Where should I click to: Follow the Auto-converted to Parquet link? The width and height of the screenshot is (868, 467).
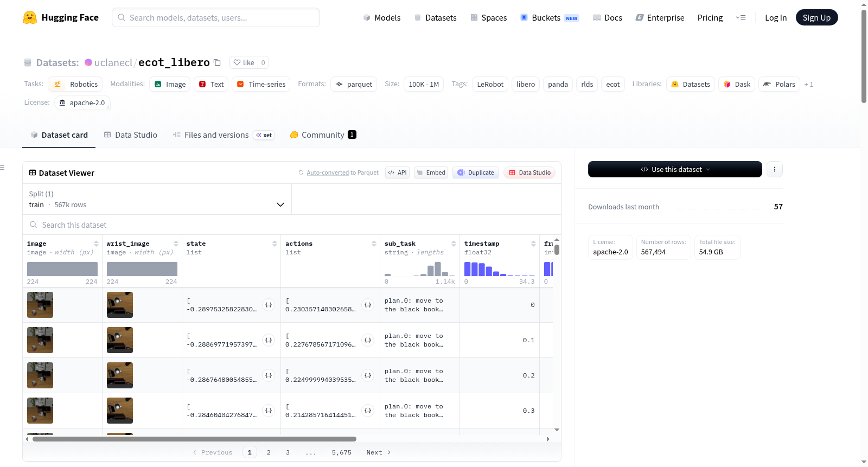pos(328,172)
